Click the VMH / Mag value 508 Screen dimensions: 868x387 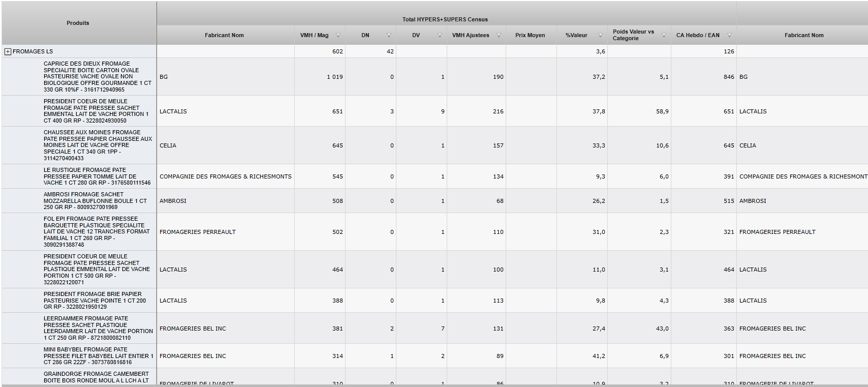click(337, 201)
